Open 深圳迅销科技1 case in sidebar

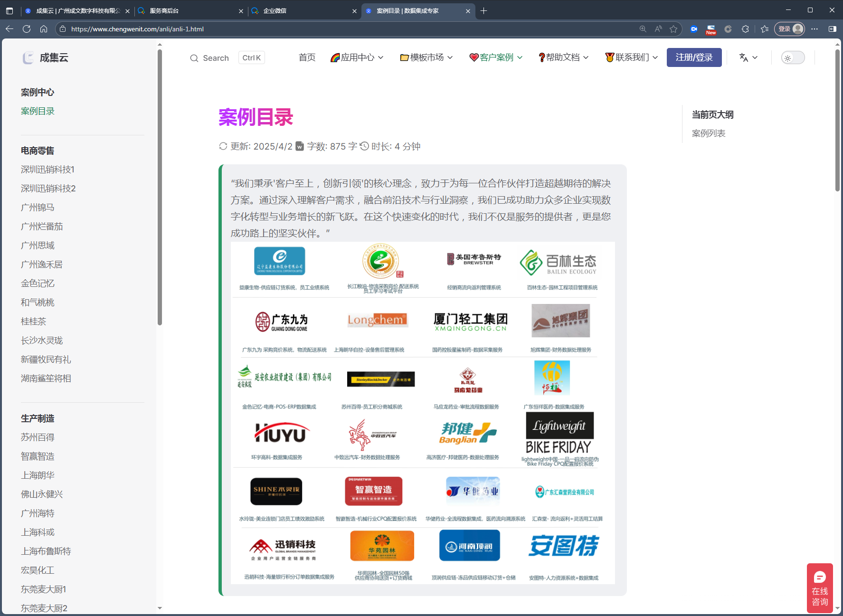tap(47, 170)
